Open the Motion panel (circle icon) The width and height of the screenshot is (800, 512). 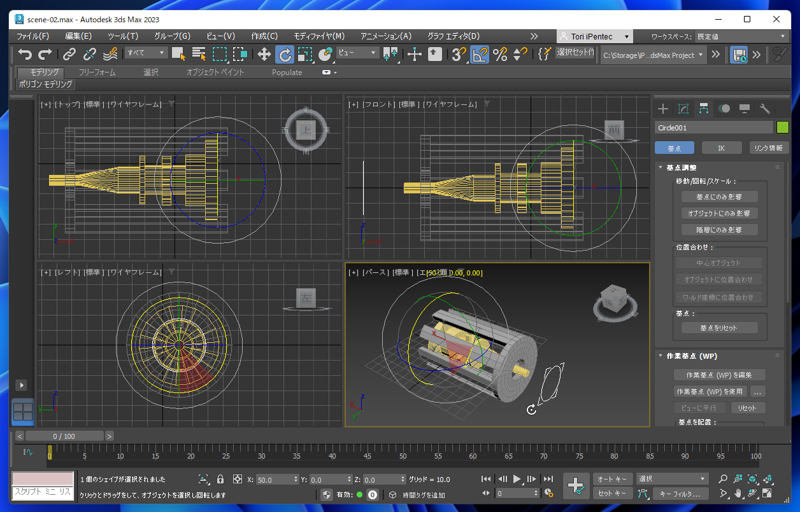click(x=724, y=109)
